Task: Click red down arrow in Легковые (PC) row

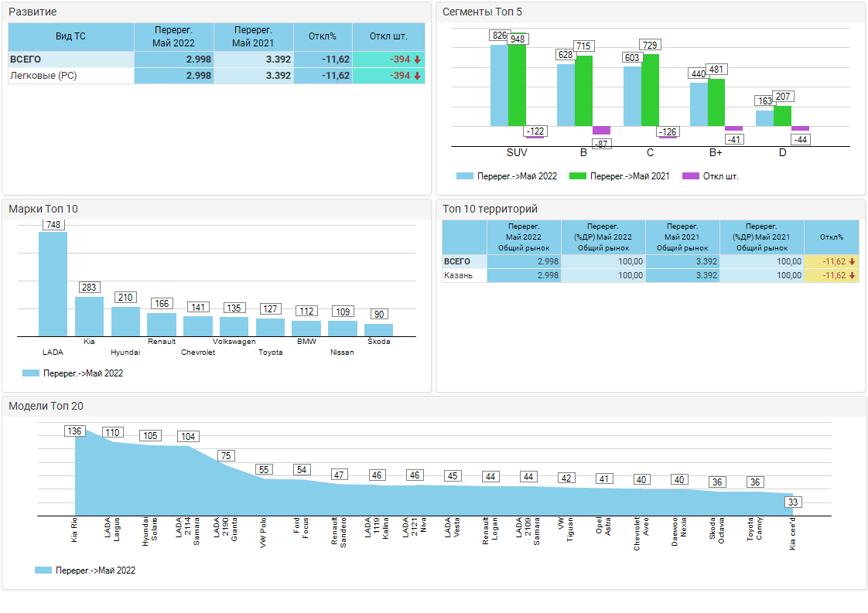Action: pyautogui.click(x=417, y=76)
